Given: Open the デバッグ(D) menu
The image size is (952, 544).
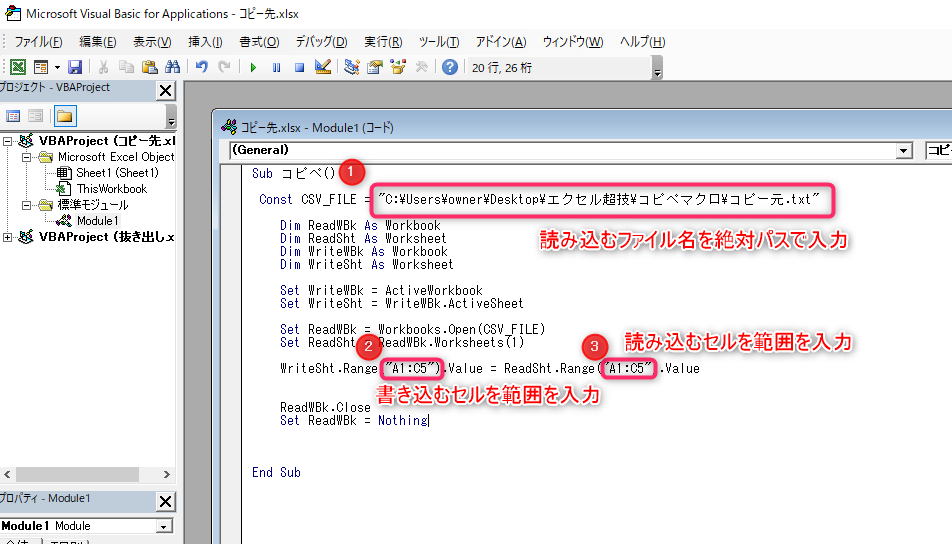Looking at the screenshot, I should pos(321,42).
